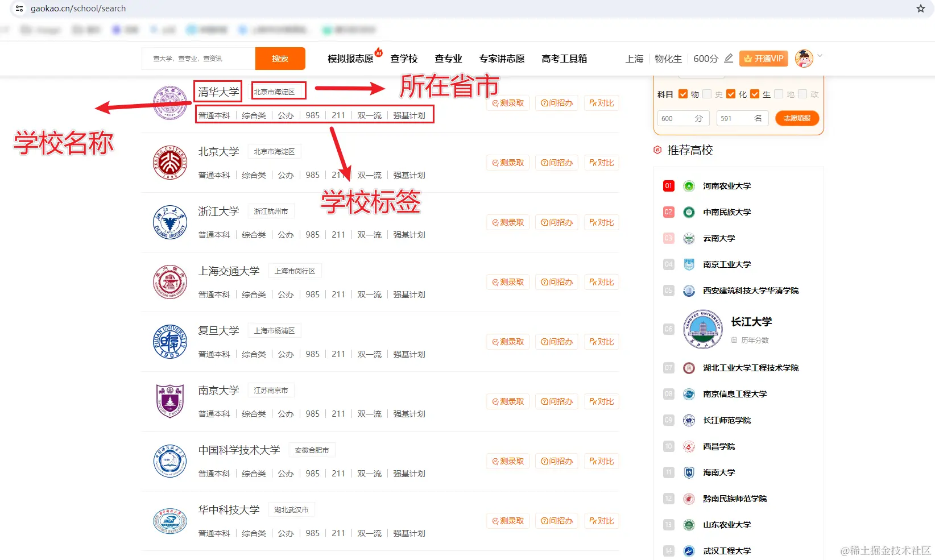Toggle the 地 subject checkbox

pyautogui.click(x=779, y=94)
